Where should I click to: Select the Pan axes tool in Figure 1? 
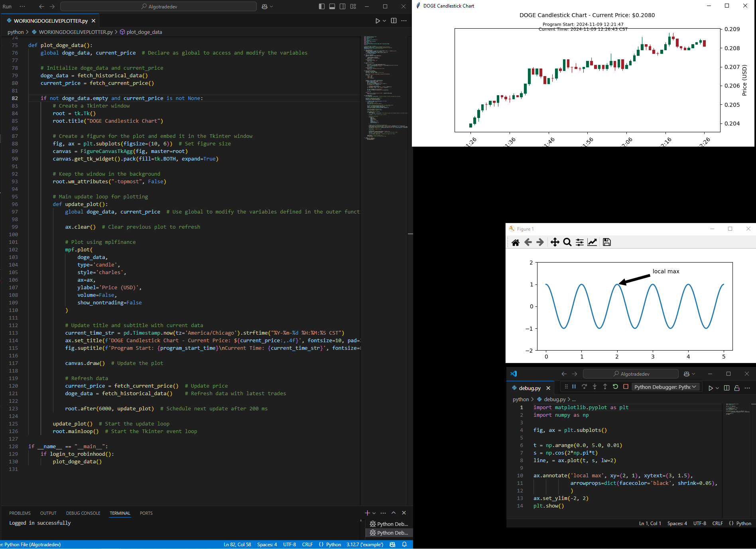tap(555, 242)
